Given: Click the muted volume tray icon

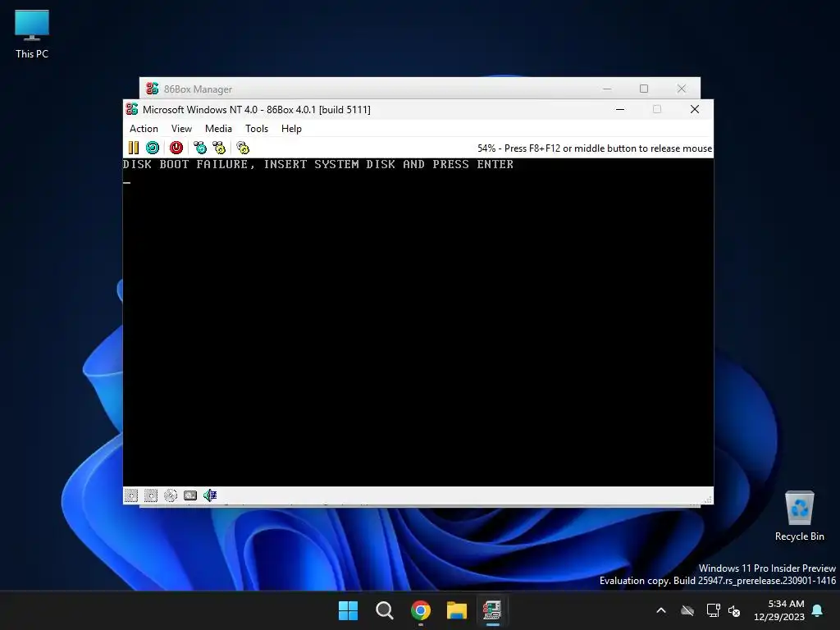Looking at the screenshot, I should click(734, 610).
